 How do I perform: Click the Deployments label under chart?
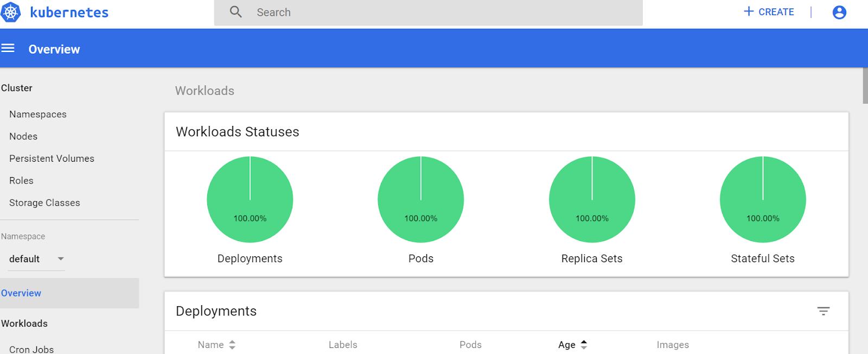point(250,259)
